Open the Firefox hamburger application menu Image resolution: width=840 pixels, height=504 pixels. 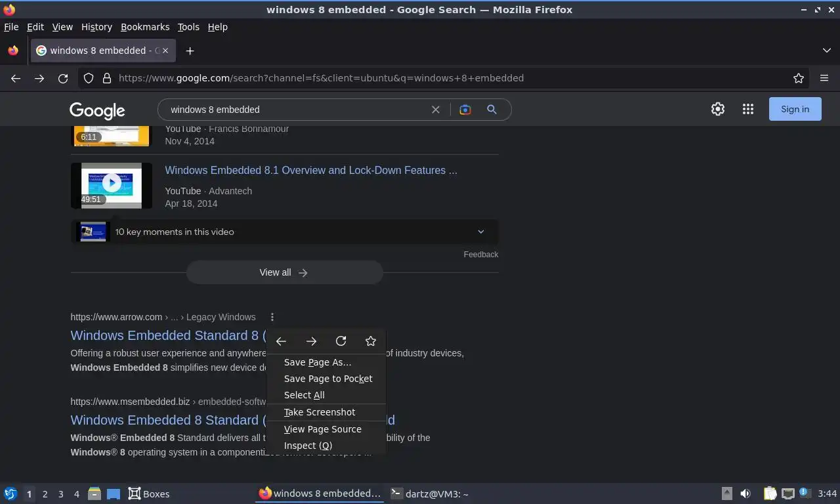click(x=824, y=78)
